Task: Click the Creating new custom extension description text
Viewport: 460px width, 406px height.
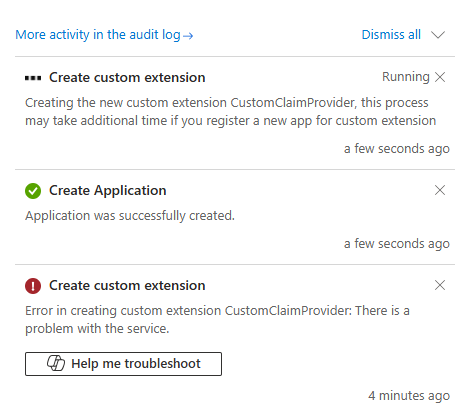Action: click(231, 111)
